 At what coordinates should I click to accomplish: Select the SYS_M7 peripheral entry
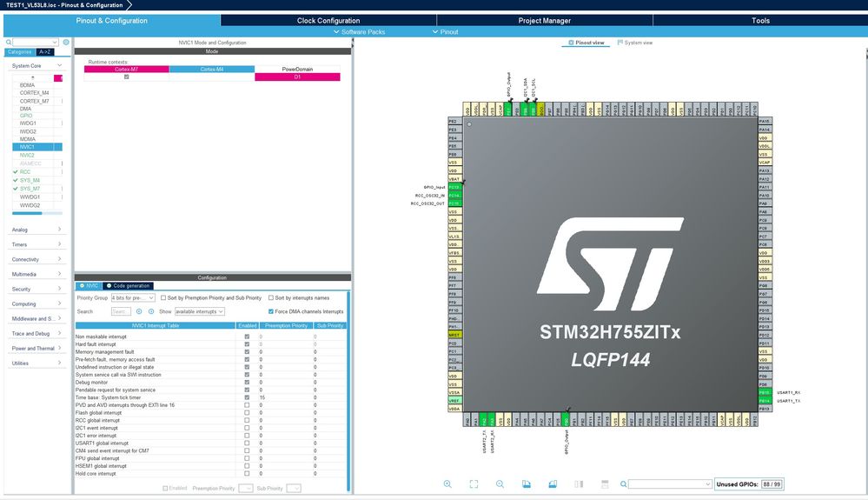point(30,189)
